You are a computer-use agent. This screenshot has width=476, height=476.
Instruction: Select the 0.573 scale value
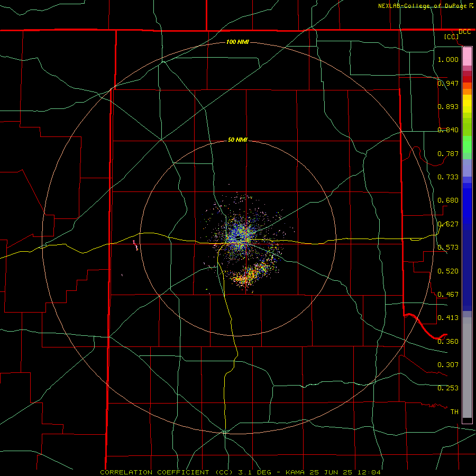(x=448, y=247)
